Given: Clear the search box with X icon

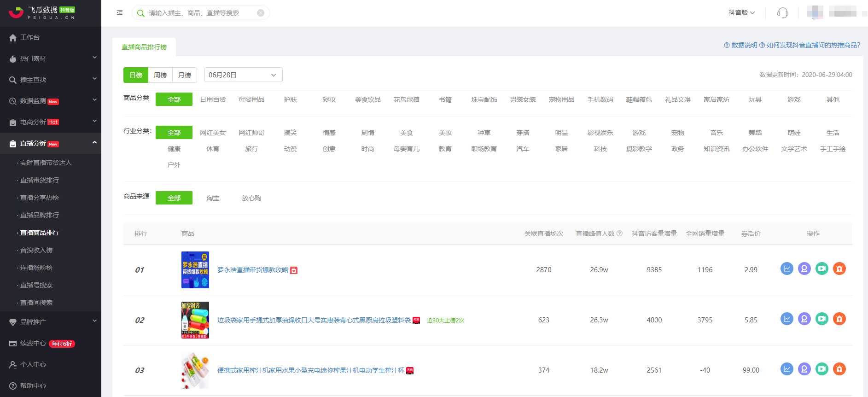Looking at the screenshot, I should click(261, 13).
